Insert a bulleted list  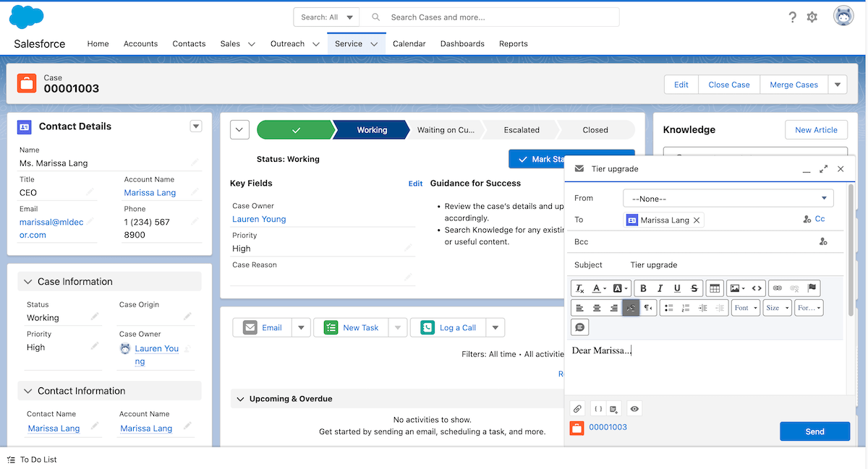pyautogui.click(x=668, y=308)
